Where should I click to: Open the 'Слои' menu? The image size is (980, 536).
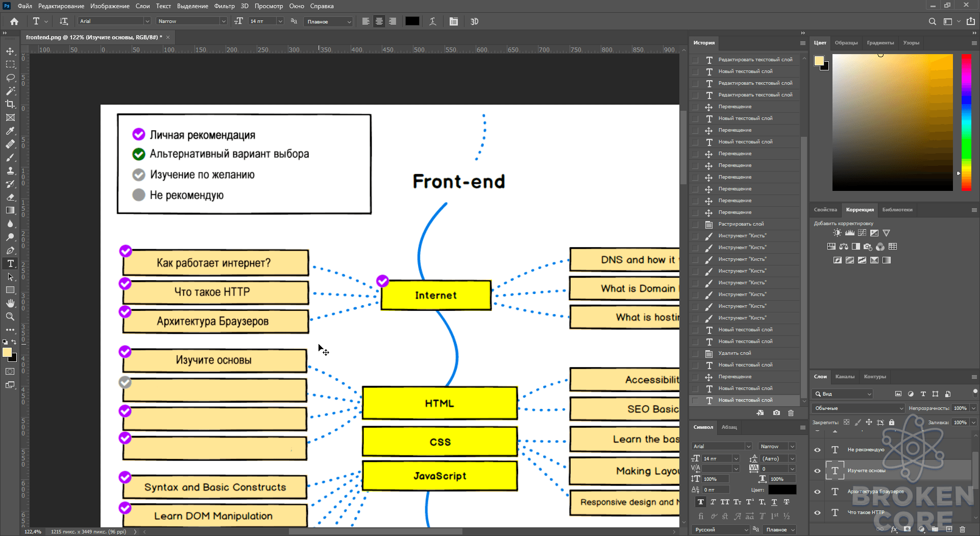click(x=142, y=6)
